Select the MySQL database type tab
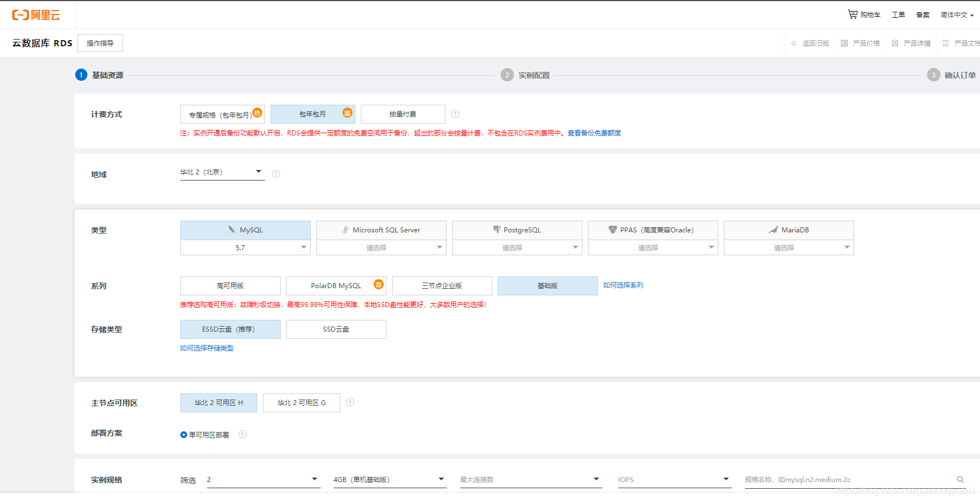 point(246,230)
